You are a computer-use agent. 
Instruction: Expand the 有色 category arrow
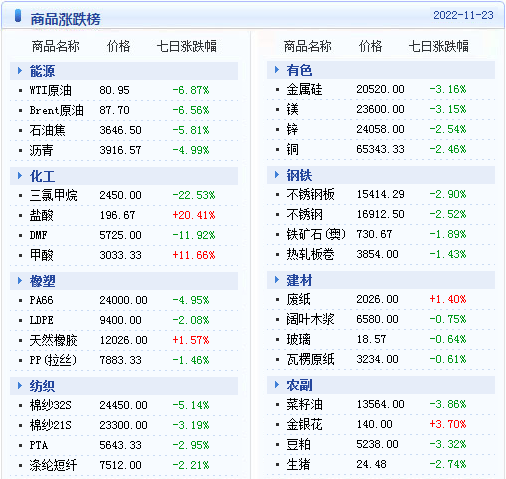[277, 70]
